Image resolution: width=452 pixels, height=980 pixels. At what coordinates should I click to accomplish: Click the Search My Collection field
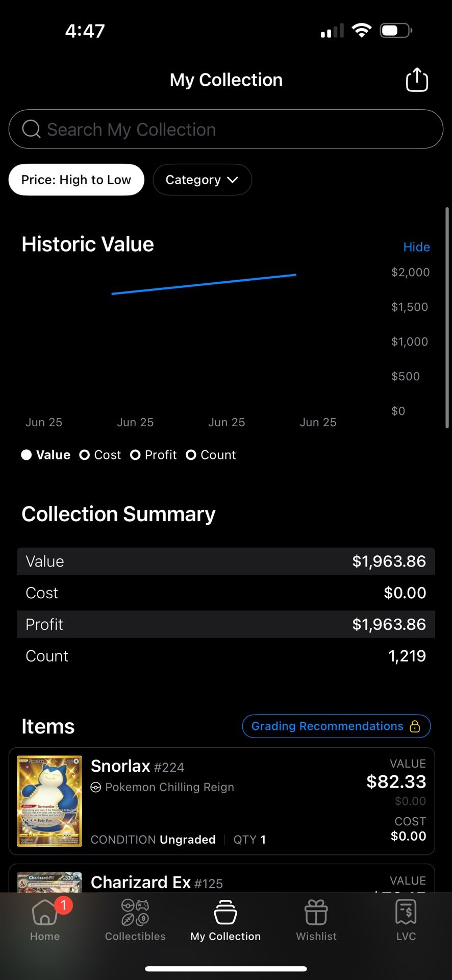click(226, 129)
